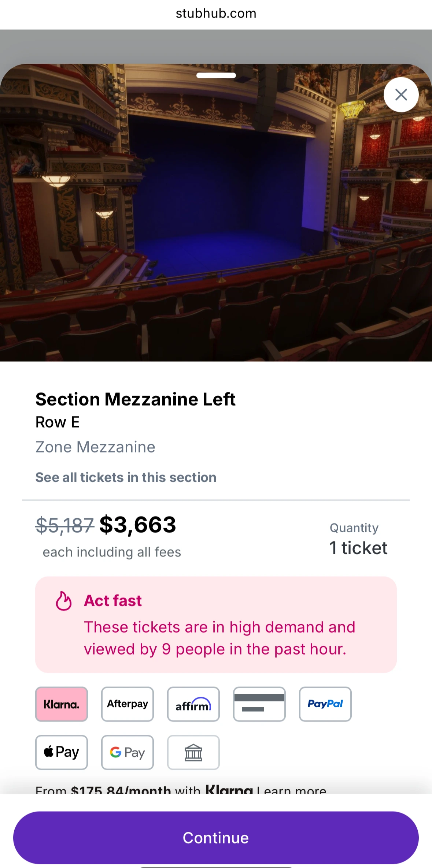Select Afterpay payment option

[127, 704]
